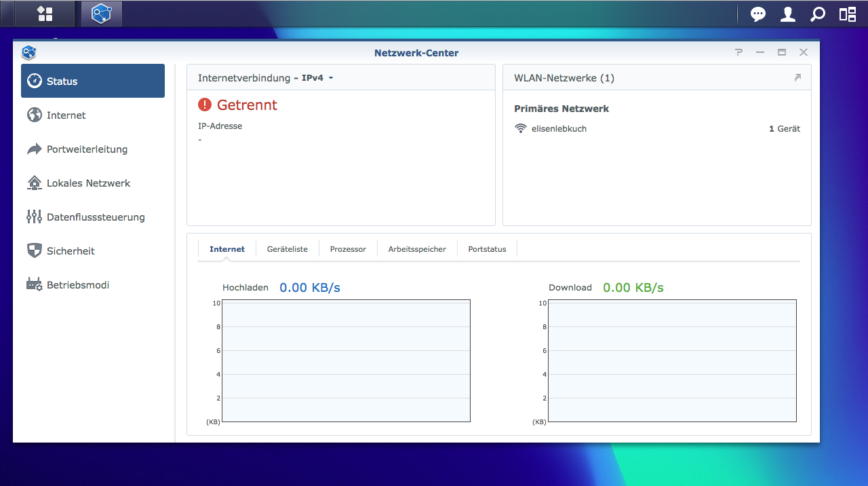Click the Sicherheit shield icon
The width and height of the screenshot is (868, 486).
pos(35,250)
